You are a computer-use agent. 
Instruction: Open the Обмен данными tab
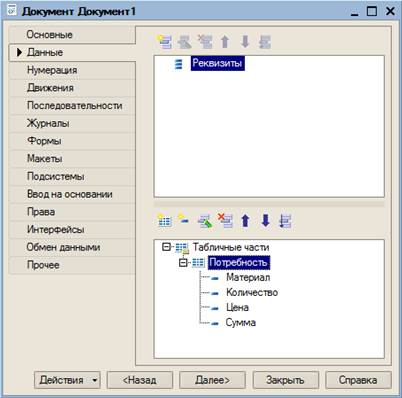click(x=72, y=247)
